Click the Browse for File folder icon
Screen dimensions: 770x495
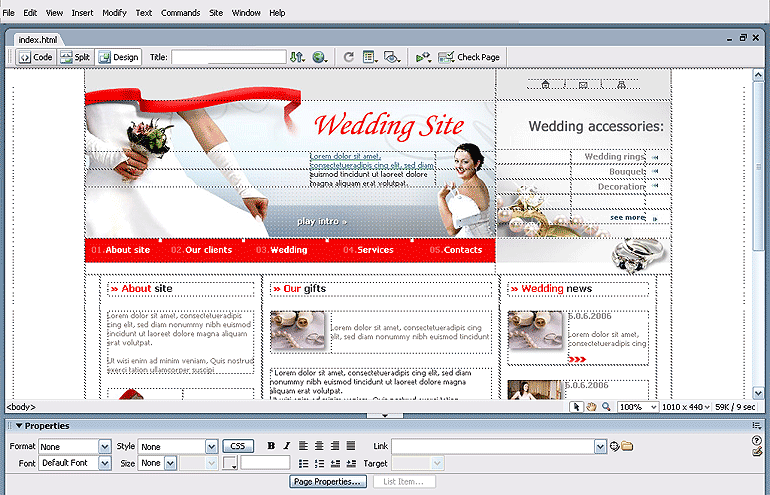point(627,446)
